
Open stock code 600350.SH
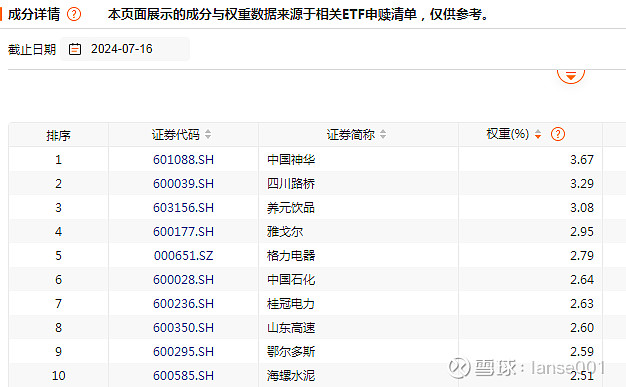[x=183, y=327]
